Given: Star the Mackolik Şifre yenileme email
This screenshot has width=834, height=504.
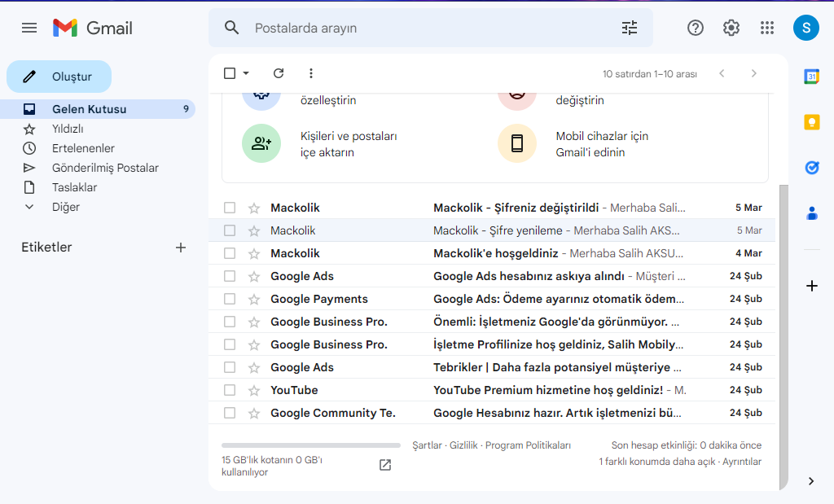Looking at the screenshot, I should coord(254,230).
